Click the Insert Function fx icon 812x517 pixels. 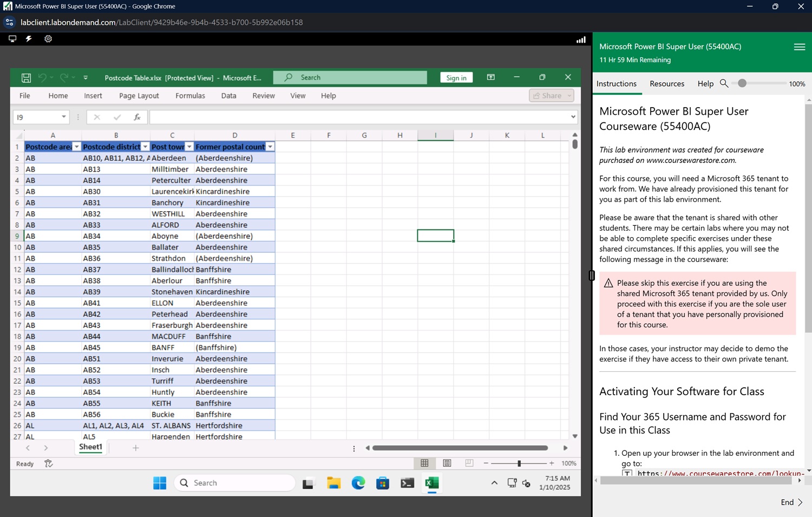click(137, 117)
